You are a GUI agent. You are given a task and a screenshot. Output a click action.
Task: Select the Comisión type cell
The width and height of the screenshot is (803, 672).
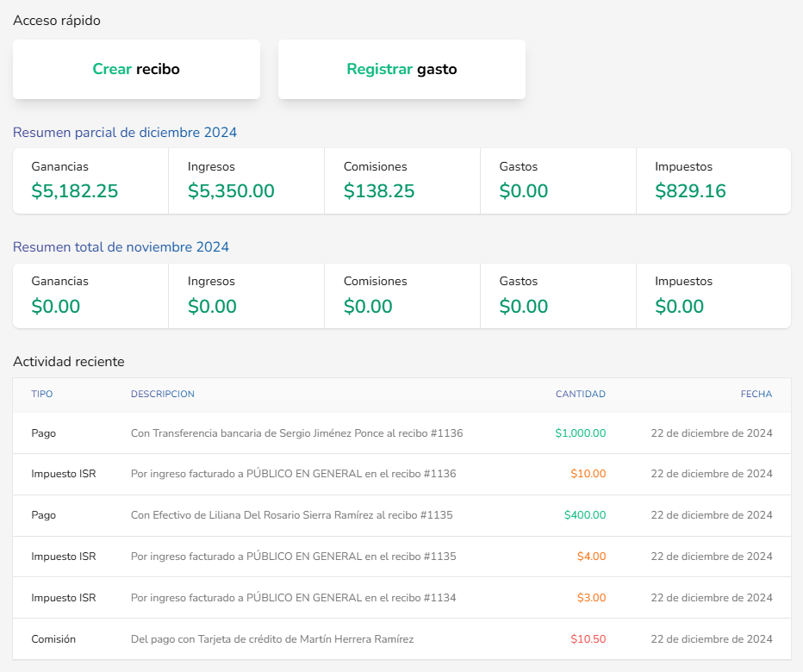pos(53,639)
